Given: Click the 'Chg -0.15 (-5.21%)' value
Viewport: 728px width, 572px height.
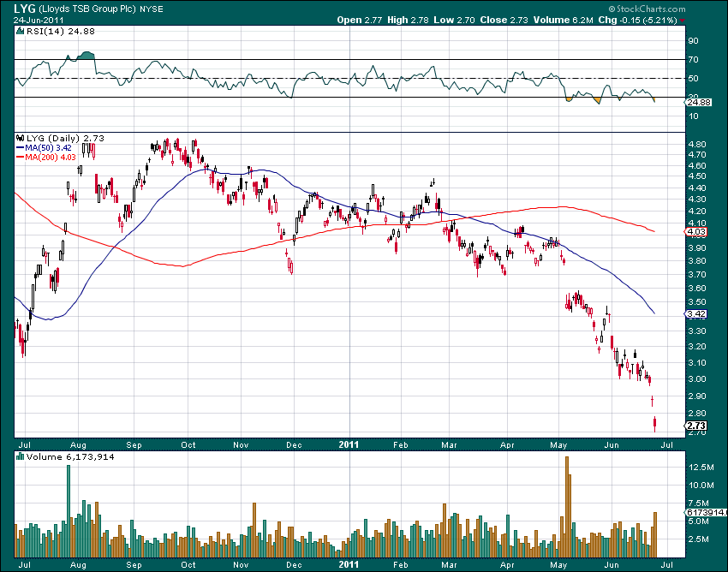Looking at the screenshot, I should 637,20.
